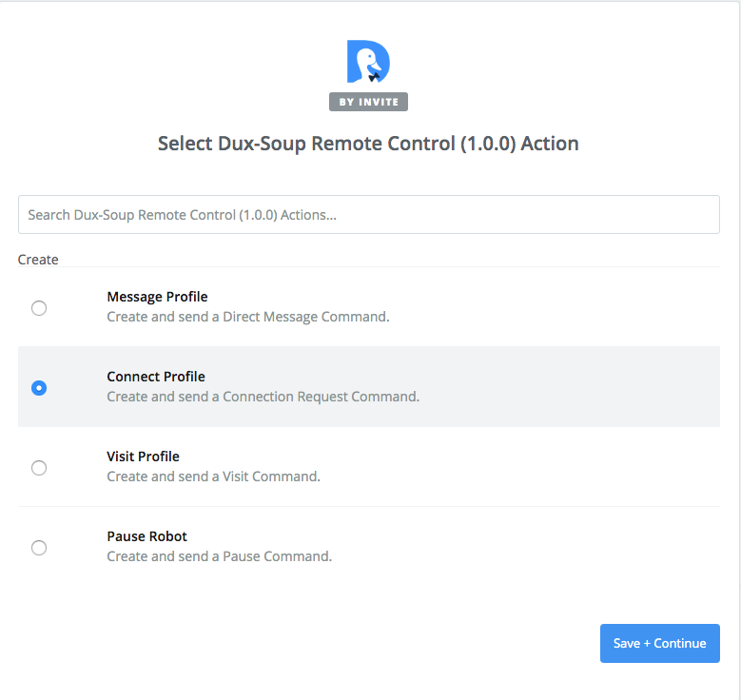Click the BY INVITE badge

368,102
